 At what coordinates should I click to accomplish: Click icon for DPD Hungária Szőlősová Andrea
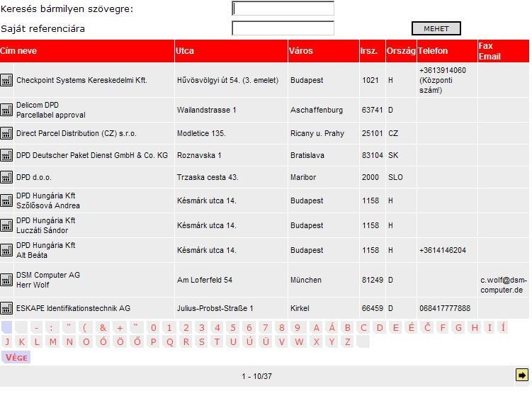pyautogui.click(x=6, y=200)
